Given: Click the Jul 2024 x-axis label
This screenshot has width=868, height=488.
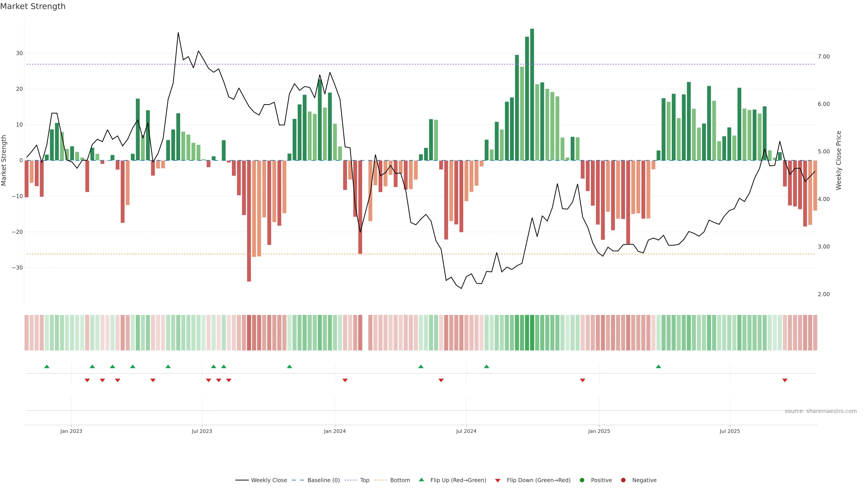Looking at the screenshot, I should click(x=466, y=431).
